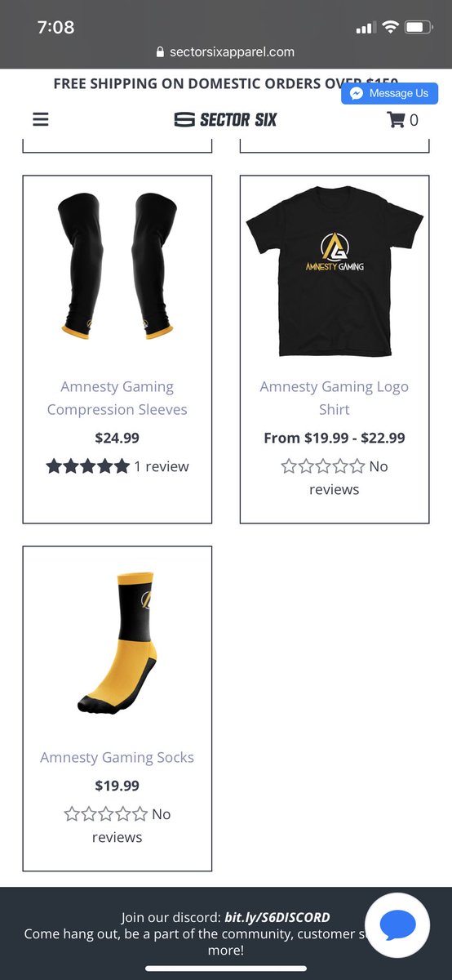Tap the Wi-Fi status icon

390,28
